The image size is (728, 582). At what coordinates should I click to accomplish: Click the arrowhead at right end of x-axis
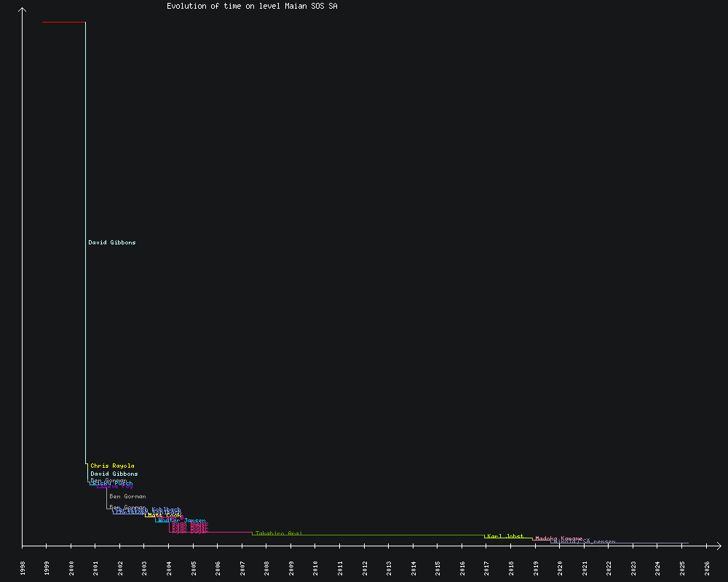[x=718, y=545]
